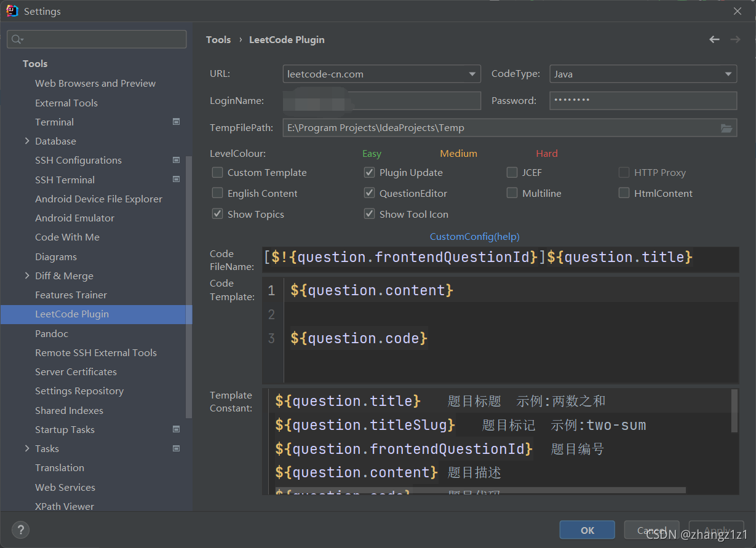Screen dimensions: 756x548
Task: Open the CustomConfig(help) link
Action: (x=474, y=236)
